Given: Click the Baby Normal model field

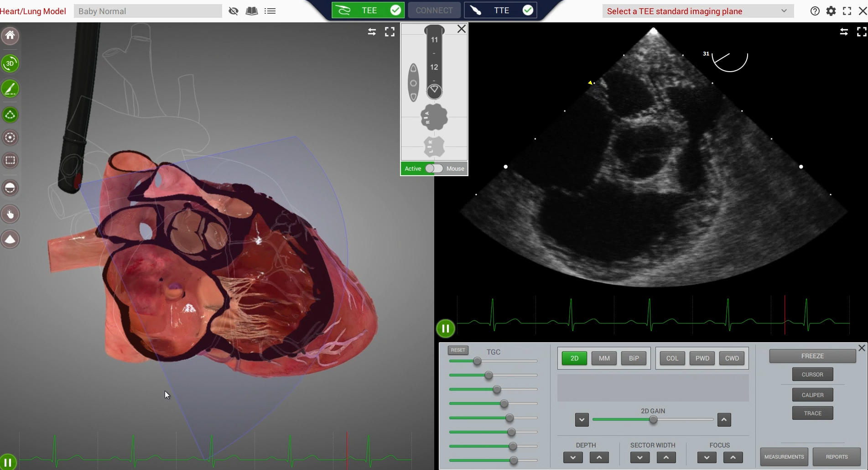Looking at the screenshot, I should 148,11.
